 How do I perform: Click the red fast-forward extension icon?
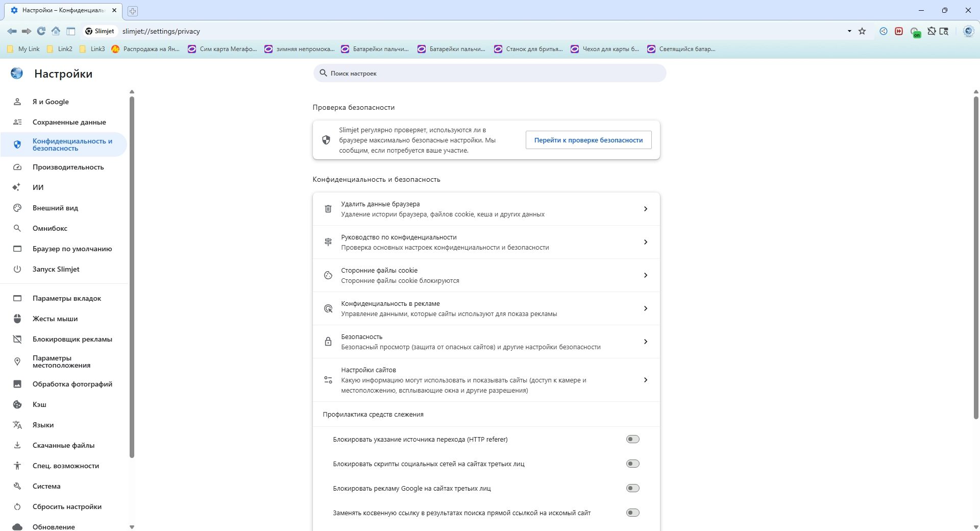coord(899,31)
